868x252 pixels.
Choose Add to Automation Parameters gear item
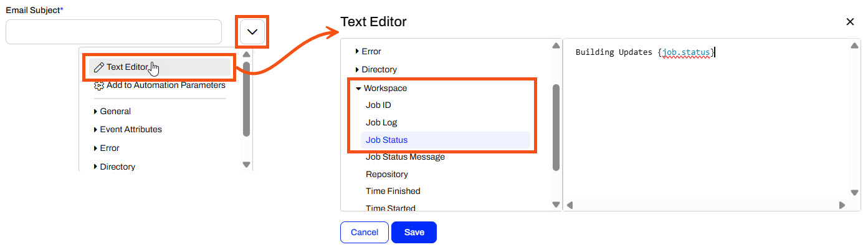[x=160, y=85]
